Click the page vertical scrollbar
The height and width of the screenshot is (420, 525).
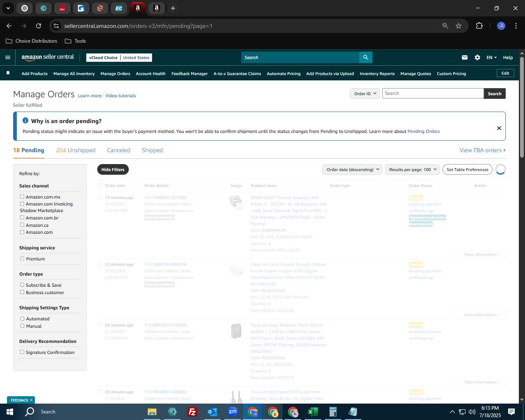[522, 107]
